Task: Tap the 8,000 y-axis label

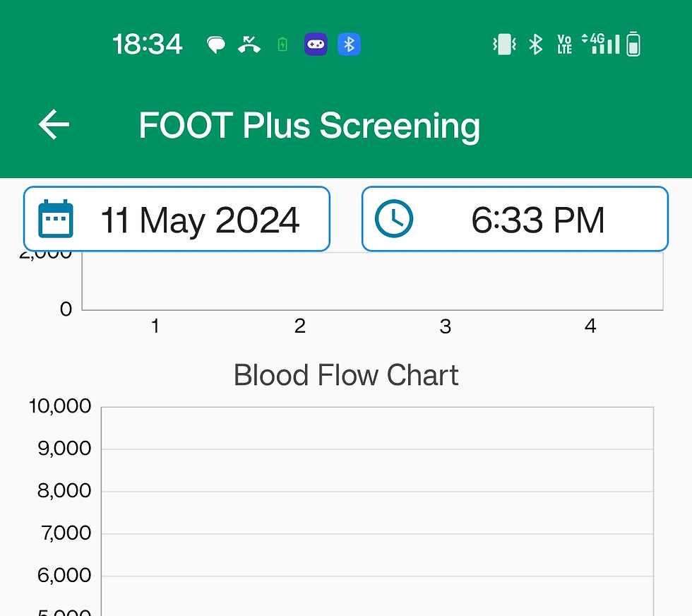Action: point(64,491)
